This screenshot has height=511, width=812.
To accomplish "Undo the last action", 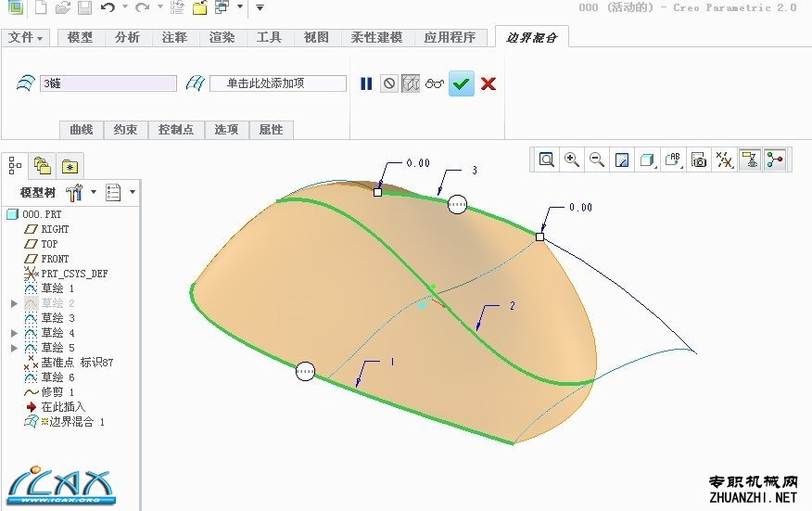I will tap(108, 7).
